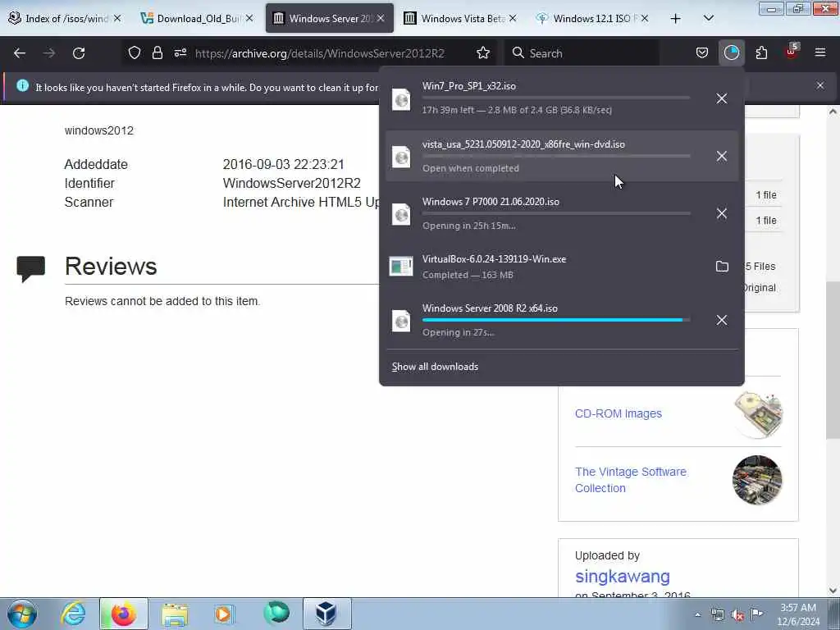The height and width of the screenshot is (630, 840).
Task: Expand the list all tabs chevron
Action: pos(708,18)
